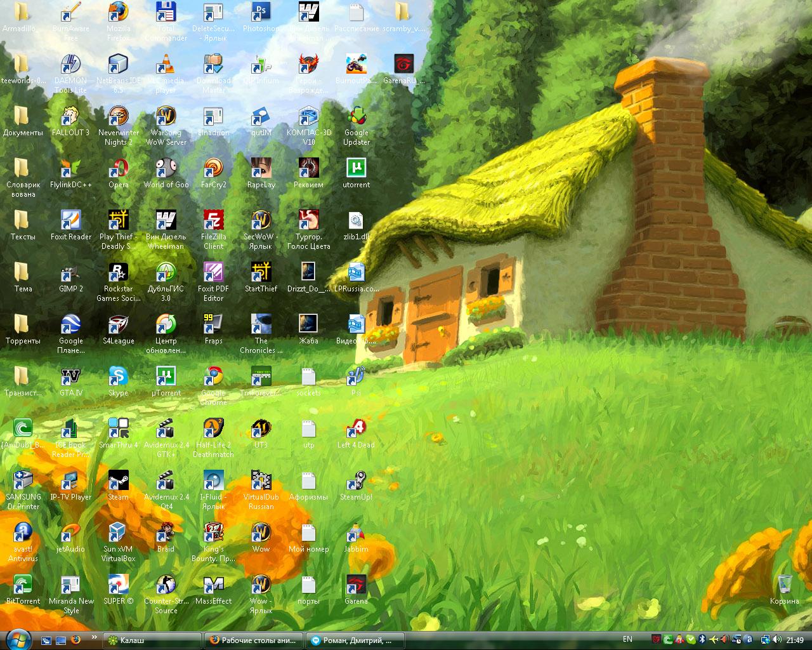Open Rockstar Games Social Club shortcut
This screenshot has height=650, width=812.
coord(119,282)
